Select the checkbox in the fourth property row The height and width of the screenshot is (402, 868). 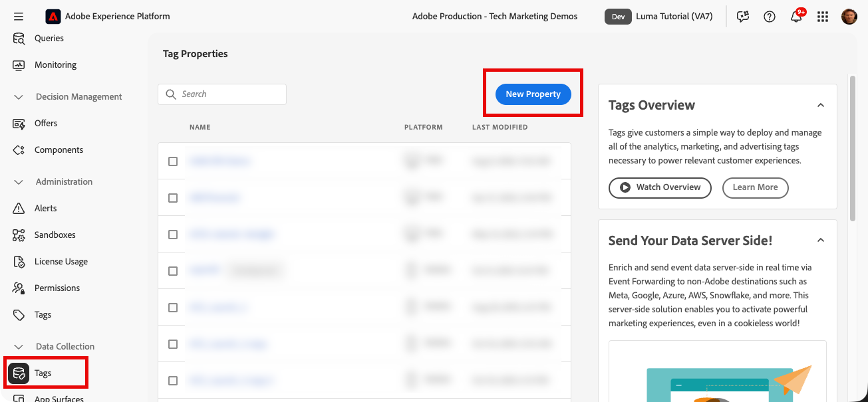click(173, 271)
